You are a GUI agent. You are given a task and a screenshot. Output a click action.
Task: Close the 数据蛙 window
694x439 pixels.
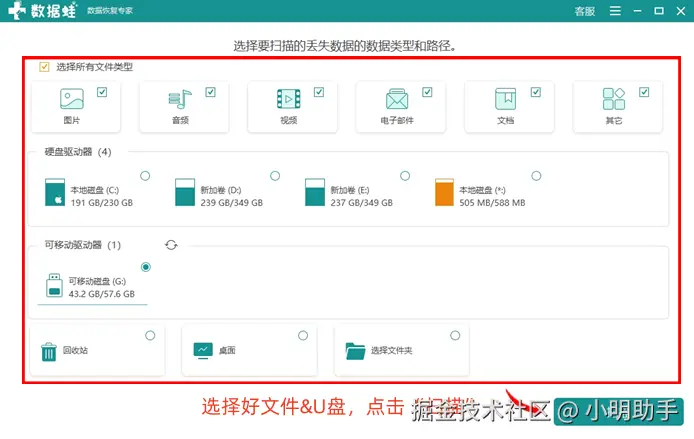point(681,11)
